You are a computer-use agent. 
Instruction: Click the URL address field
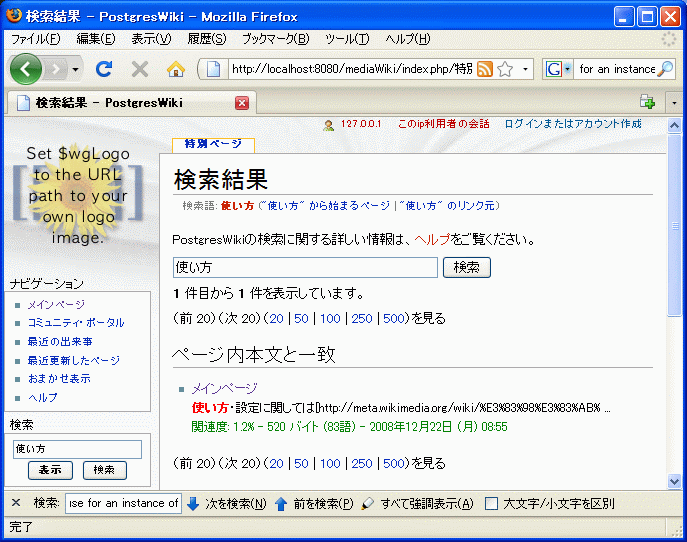[352, 69]
